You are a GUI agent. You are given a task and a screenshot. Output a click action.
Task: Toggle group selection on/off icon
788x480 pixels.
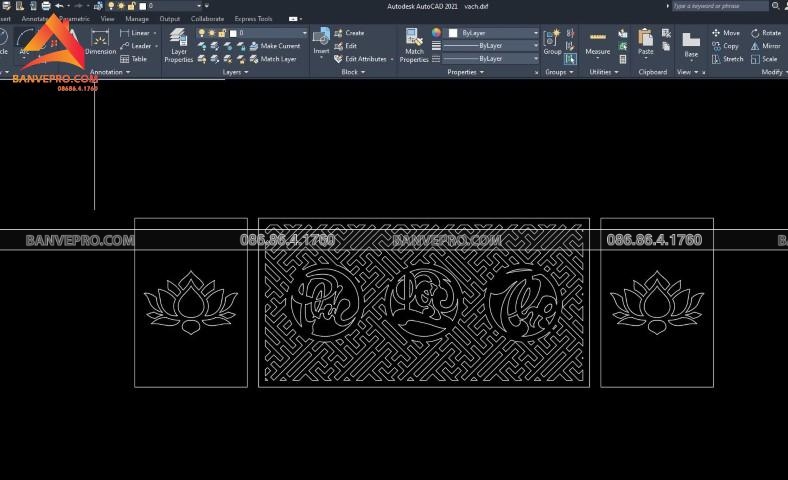pyautogui.click(x=570, y=59)
